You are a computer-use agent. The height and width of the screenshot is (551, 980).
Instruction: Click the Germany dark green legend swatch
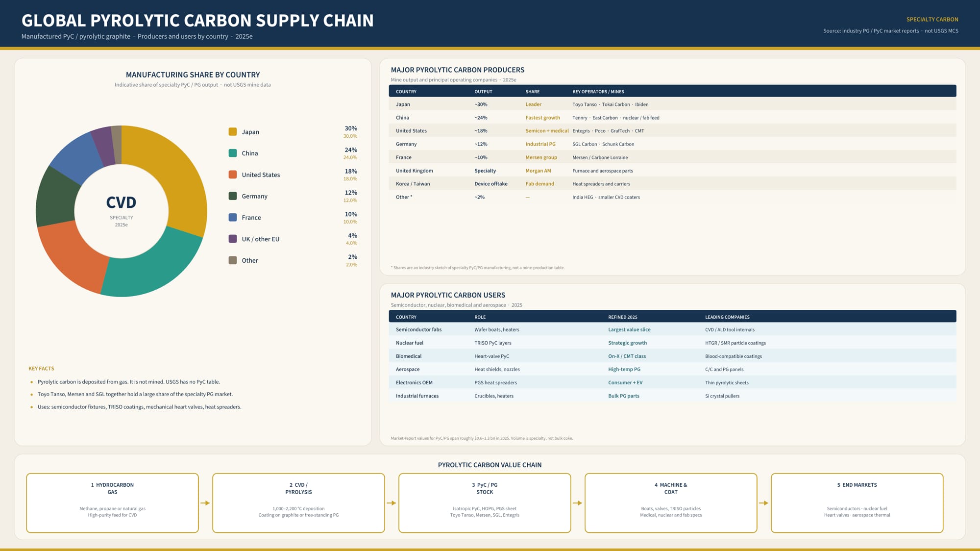pos(233,196)
